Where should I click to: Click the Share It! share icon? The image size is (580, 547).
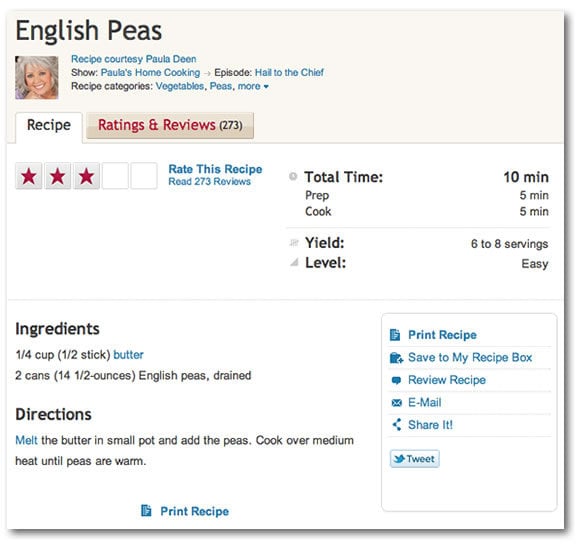[x=397, y=425]
